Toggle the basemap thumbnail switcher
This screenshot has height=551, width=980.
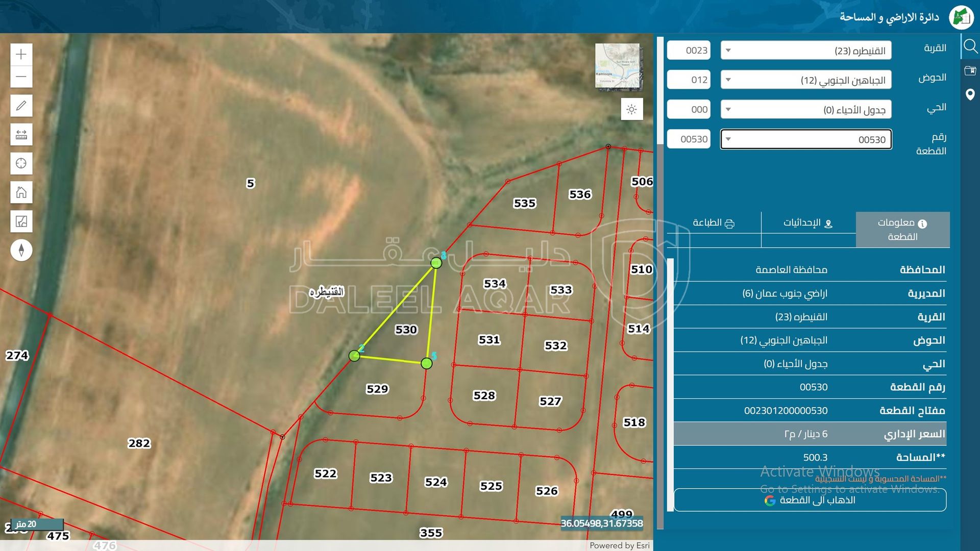point(618,67)
